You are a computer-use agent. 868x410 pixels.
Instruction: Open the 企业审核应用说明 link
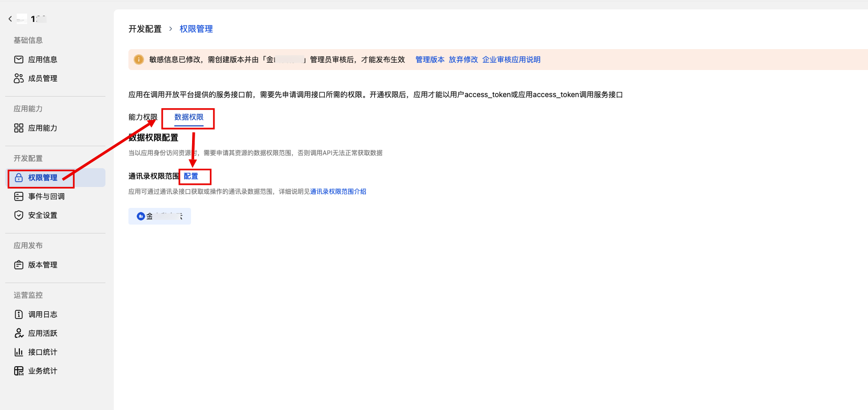(512, 60)
